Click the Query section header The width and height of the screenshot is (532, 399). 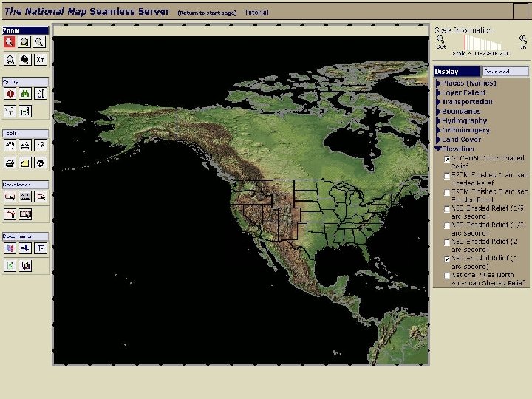point(25,82)
